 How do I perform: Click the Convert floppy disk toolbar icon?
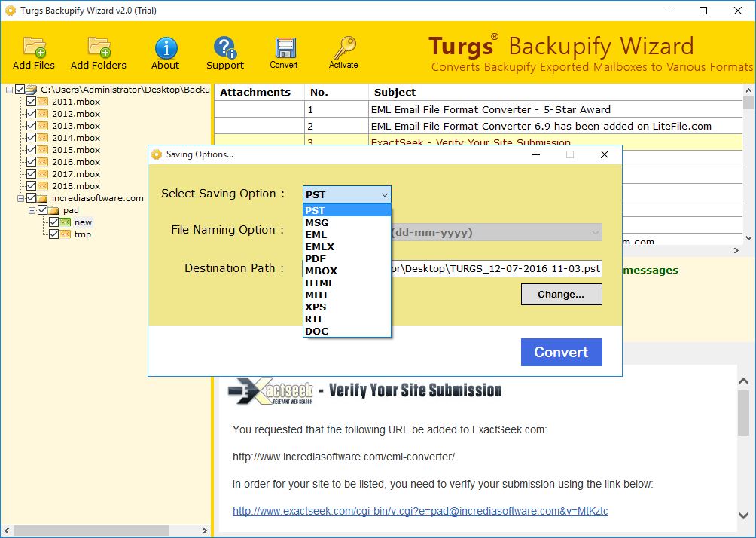click(284, 47)
